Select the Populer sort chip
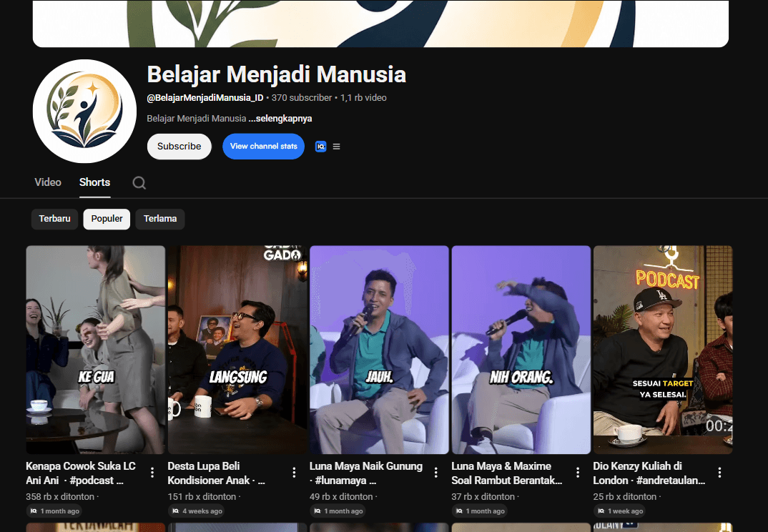 pyautogui.click(x=107, y=219)
